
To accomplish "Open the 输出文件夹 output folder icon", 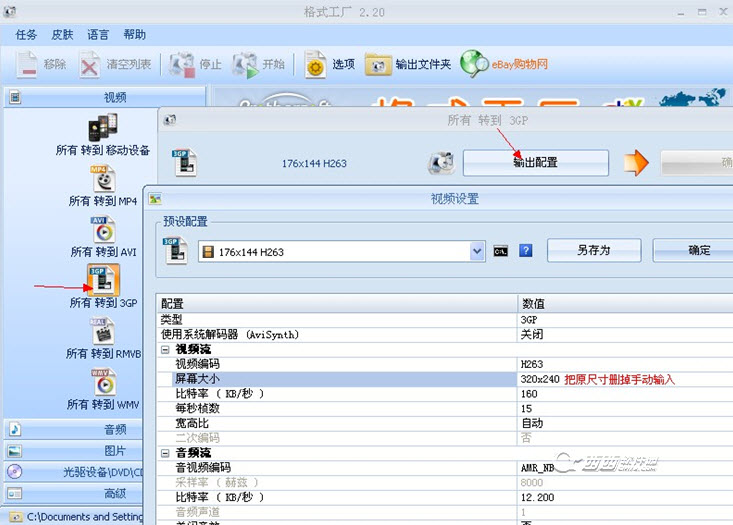I will click(378, 65).
